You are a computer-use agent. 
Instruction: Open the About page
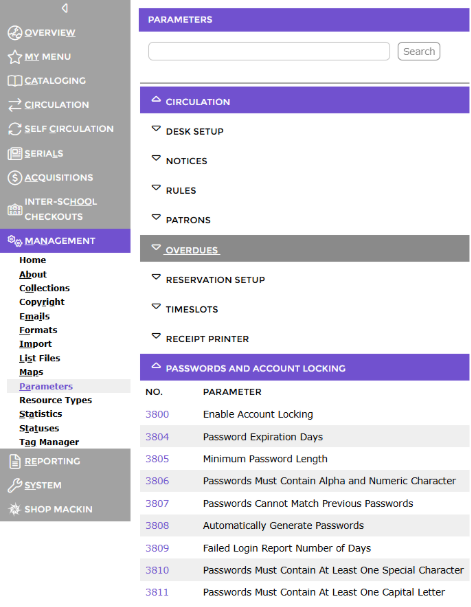tap(33, 274)
